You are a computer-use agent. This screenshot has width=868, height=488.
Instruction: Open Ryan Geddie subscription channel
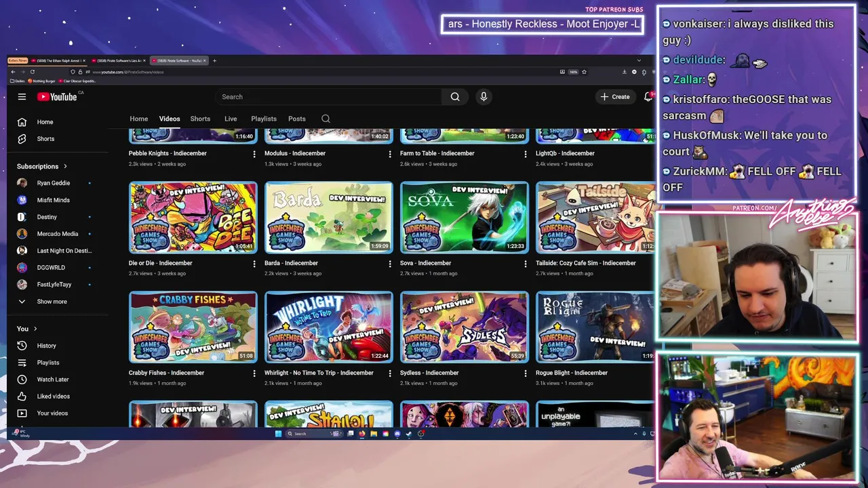tap(54, 183)
